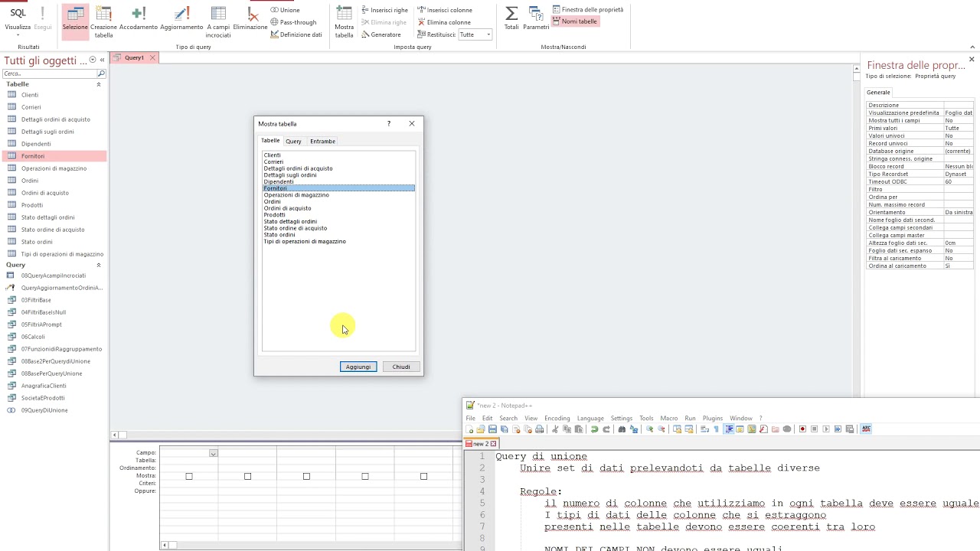Choose the Eliminazione query type

pyautogui.click(x=250, y=20)
